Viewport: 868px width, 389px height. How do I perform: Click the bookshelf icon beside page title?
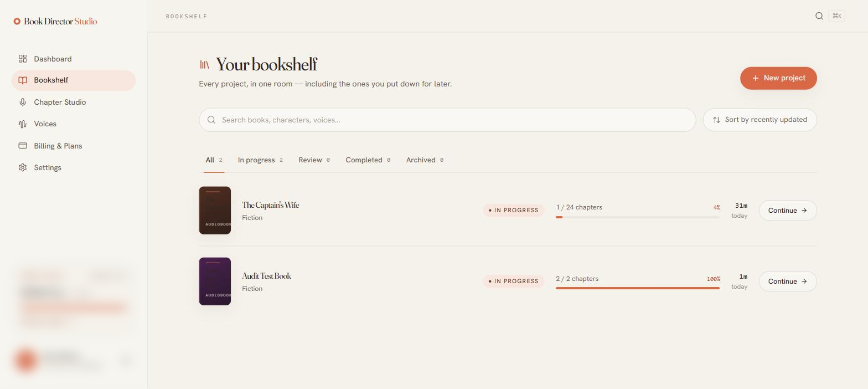click(205, 65)
